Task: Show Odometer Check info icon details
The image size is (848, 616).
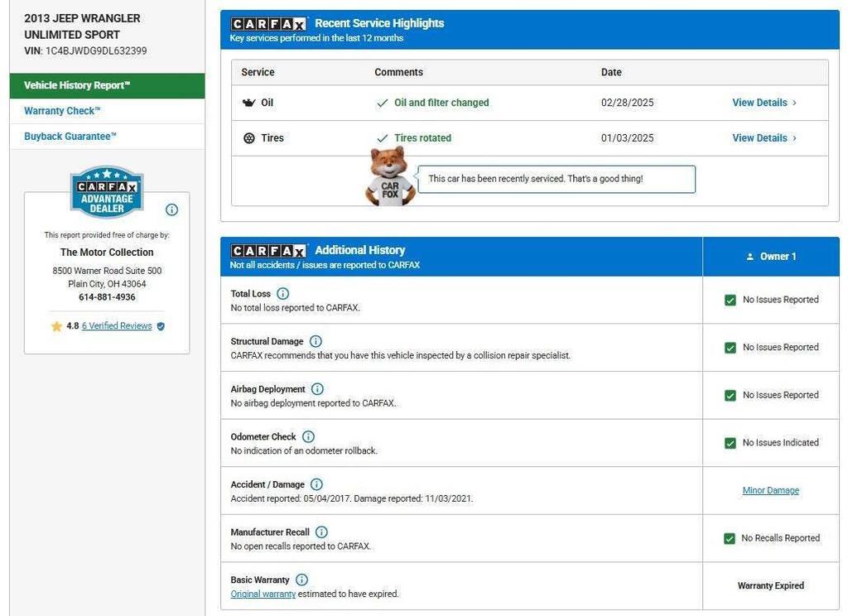Action: point(308,436)
